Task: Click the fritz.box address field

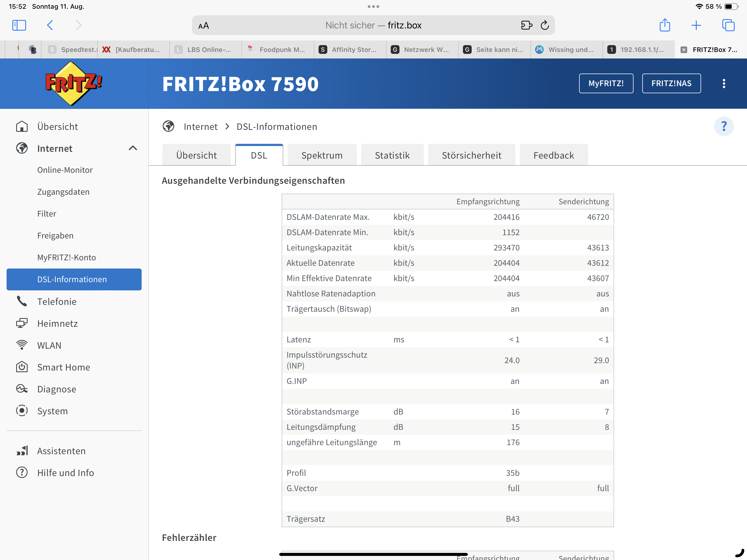Action: (x=373, y=25)
